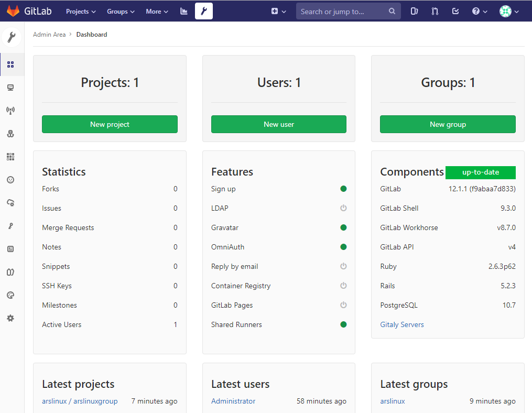532x413 pixels.
Task: Click the GitLab fox logo
Action: [x=13, y=11]
